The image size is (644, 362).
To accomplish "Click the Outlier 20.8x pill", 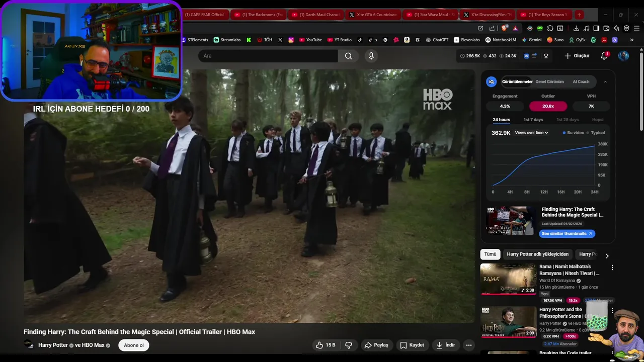I will click(x=548, y=106).
